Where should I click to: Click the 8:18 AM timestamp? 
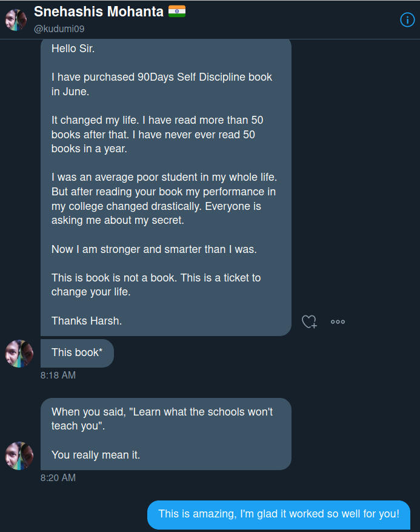click(x=58, y=375)
